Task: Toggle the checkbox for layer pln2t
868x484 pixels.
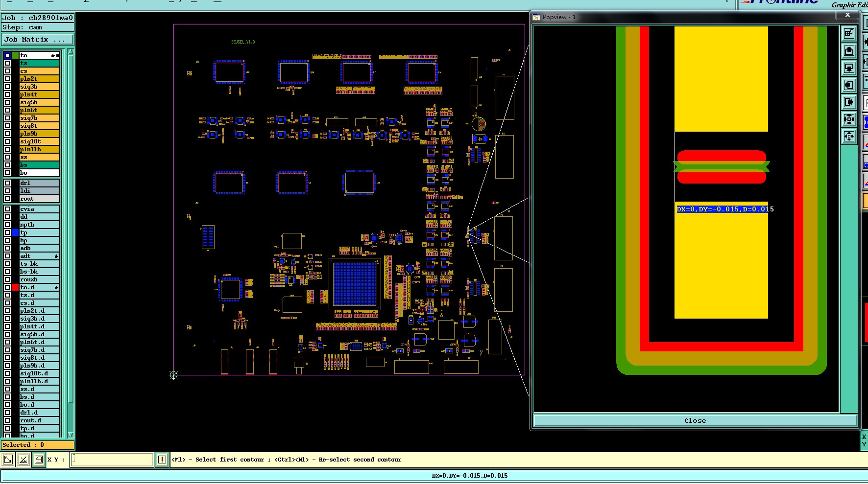Action: [7, 79]
